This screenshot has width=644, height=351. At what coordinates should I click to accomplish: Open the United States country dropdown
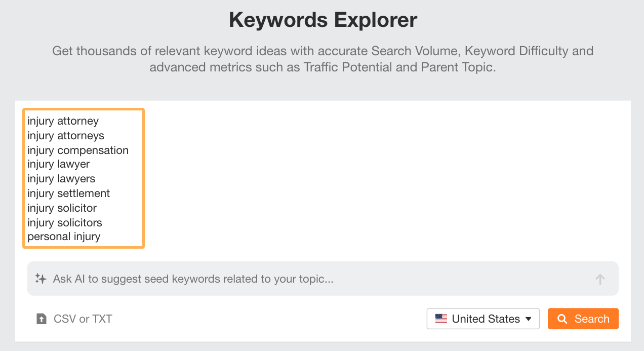point(482,319)
